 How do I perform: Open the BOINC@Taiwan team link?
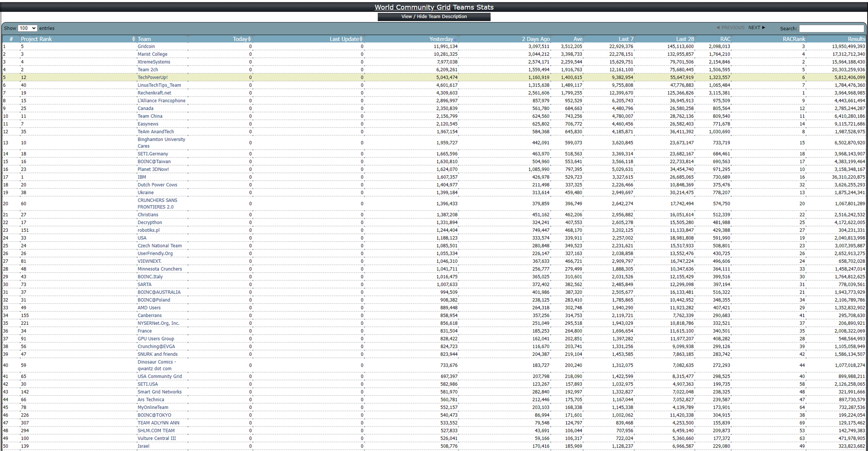pyautogui.click(x=154, y=162)
